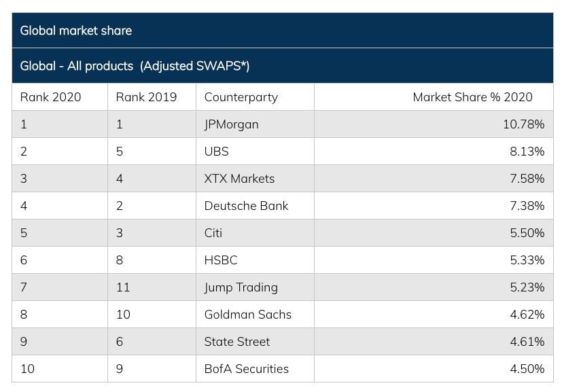Click the Rank 2019 column header
The height and width of the screenshot is (392, 562).
pyautogui.click(x=146, y=97)
